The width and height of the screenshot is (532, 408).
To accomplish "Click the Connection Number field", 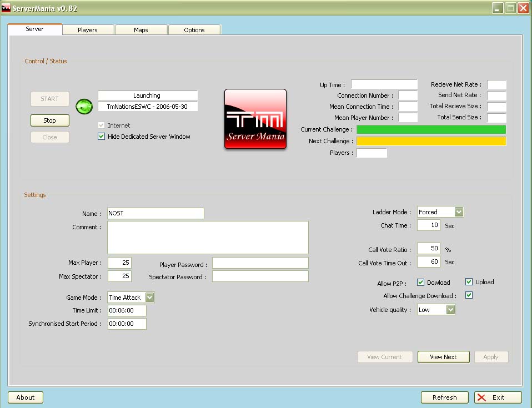I will (408, 95).
